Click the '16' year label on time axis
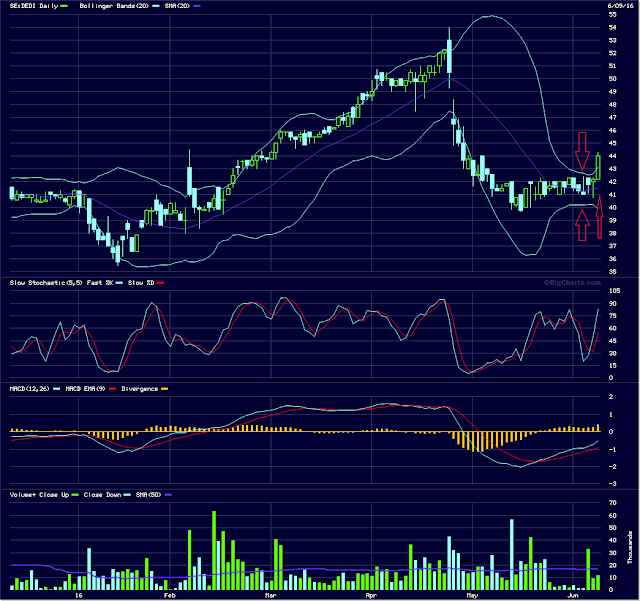Viewport: 640px width, 601px height. coord(78,596)
